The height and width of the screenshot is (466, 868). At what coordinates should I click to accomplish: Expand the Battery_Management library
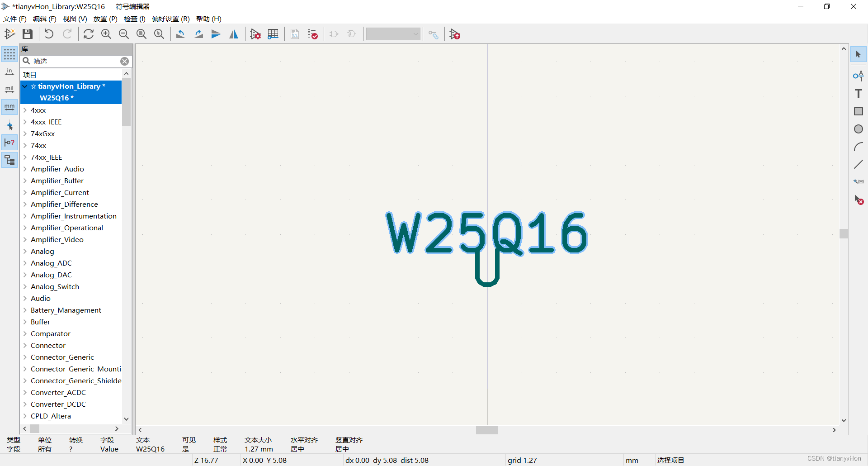coord(25,310)
